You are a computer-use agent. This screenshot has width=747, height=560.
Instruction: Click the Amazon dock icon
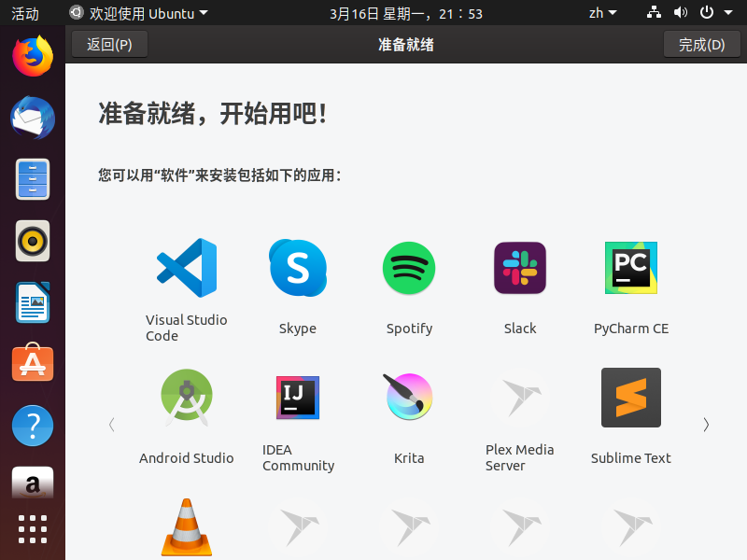pos(33,483)
